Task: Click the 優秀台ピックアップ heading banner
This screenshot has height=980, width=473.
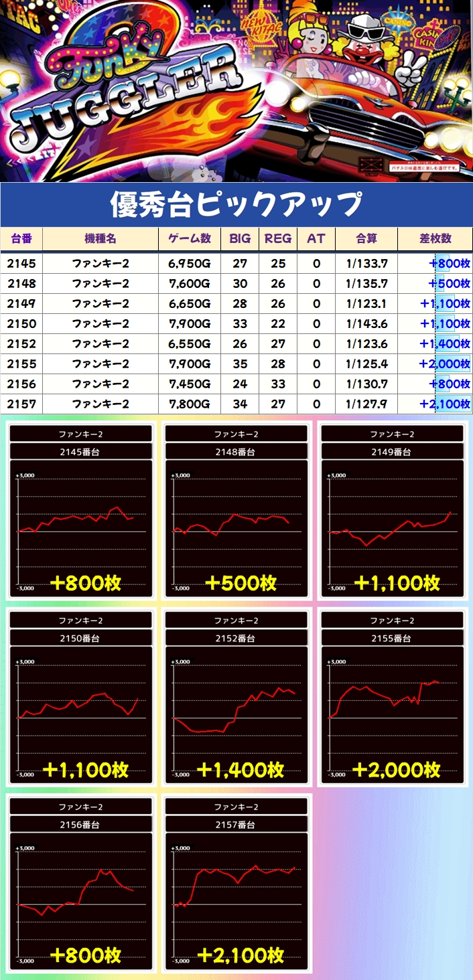Action: (x=236, y=205)
